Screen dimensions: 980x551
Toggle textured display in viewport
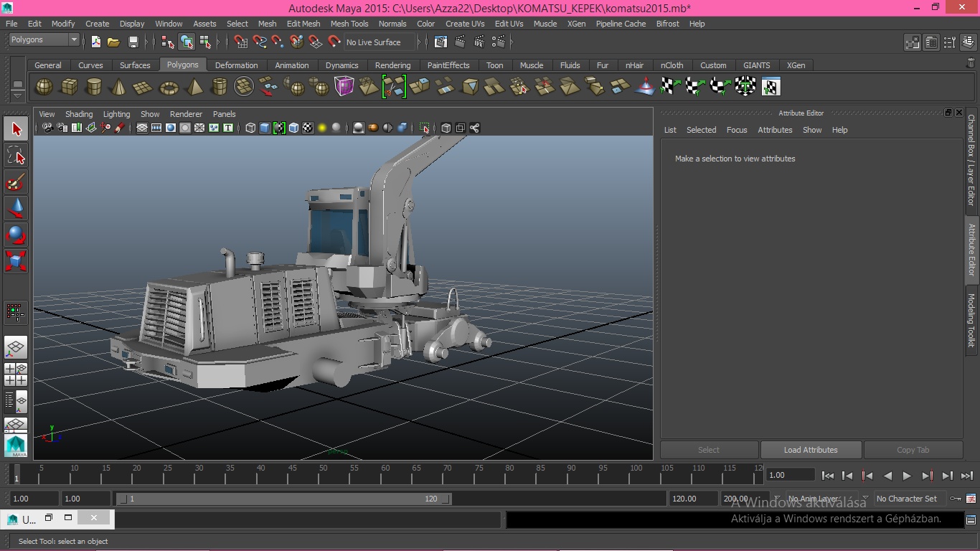308,128
